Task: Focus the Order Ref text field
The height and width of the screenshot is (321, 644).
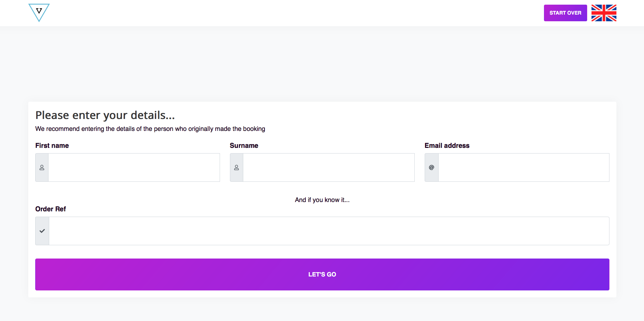Action: (329, 231)
